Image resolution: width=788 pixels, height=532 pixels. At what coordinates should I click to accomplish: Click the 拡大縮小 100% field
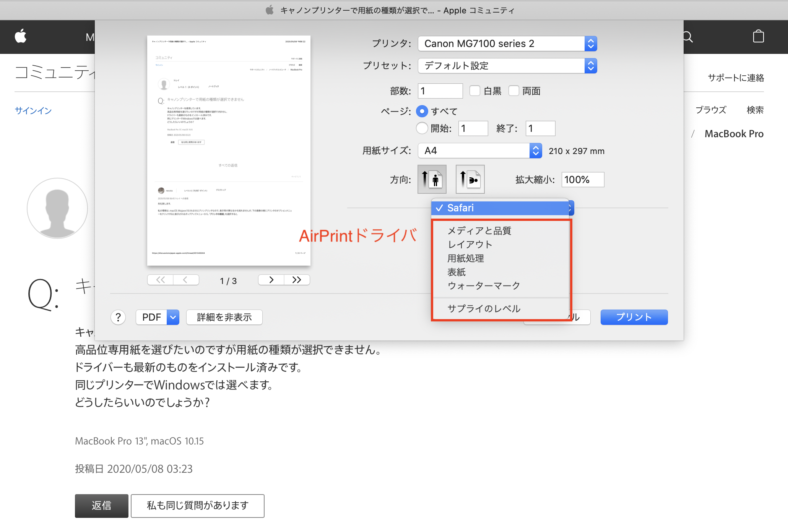582,180
